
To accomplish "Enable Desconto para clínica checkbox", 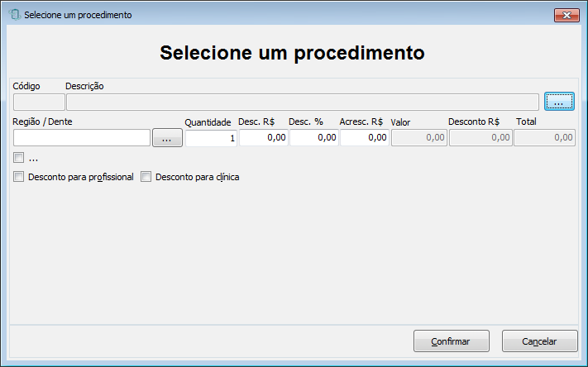I will click(x=146, y=177).
